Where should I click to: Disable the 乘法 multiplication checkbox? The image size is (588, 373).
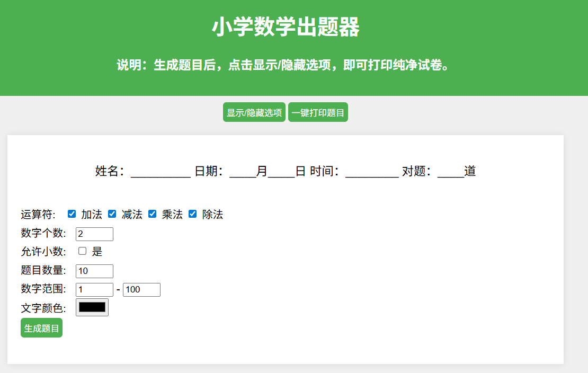pyautogui.click(x=153, y=214)
